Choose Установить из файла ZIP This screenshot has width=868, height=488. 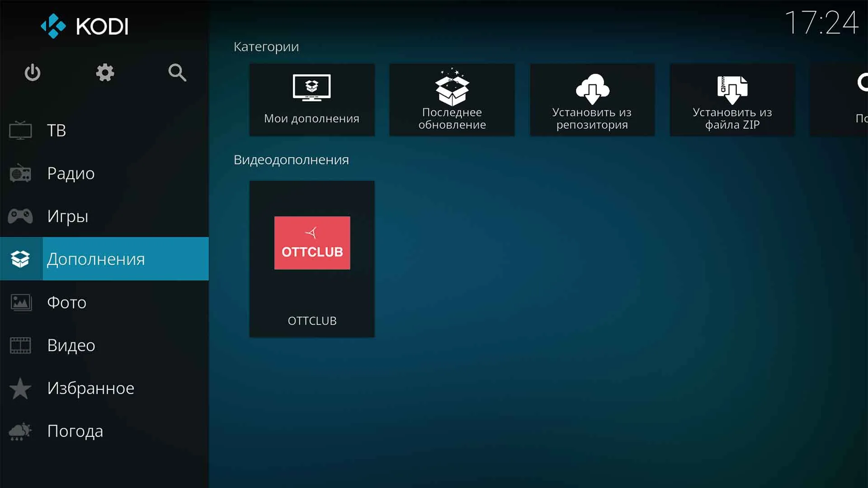click(x=732, y=99)
